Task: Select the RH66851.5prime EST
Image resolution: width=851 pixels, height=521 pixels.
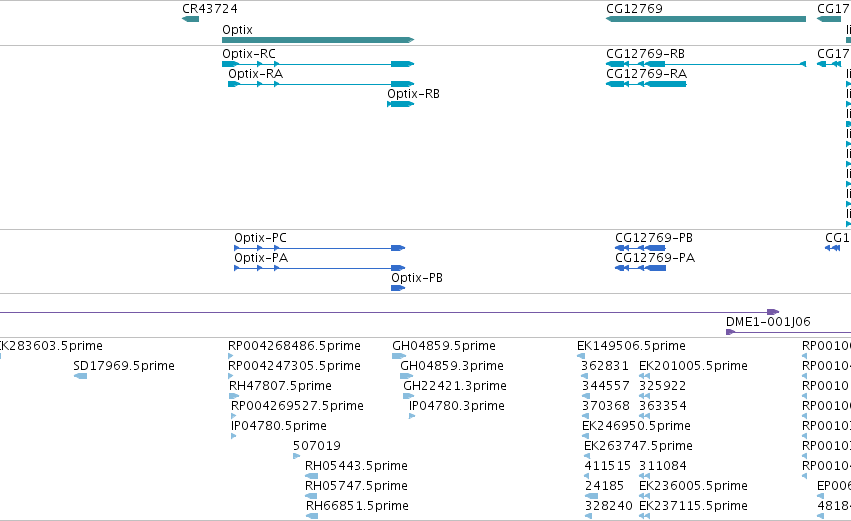Action: click(x=312, y=517)
